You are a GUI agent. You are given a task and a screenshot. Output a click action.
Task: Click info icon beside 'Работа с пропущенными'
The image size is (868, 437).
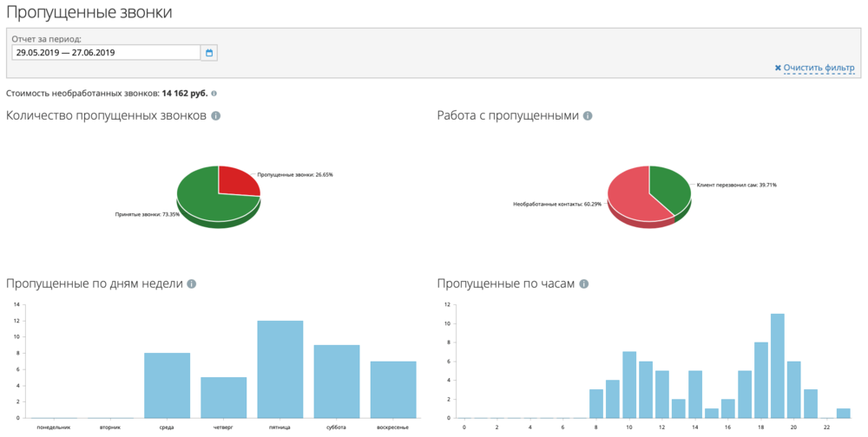pos(588,115)
